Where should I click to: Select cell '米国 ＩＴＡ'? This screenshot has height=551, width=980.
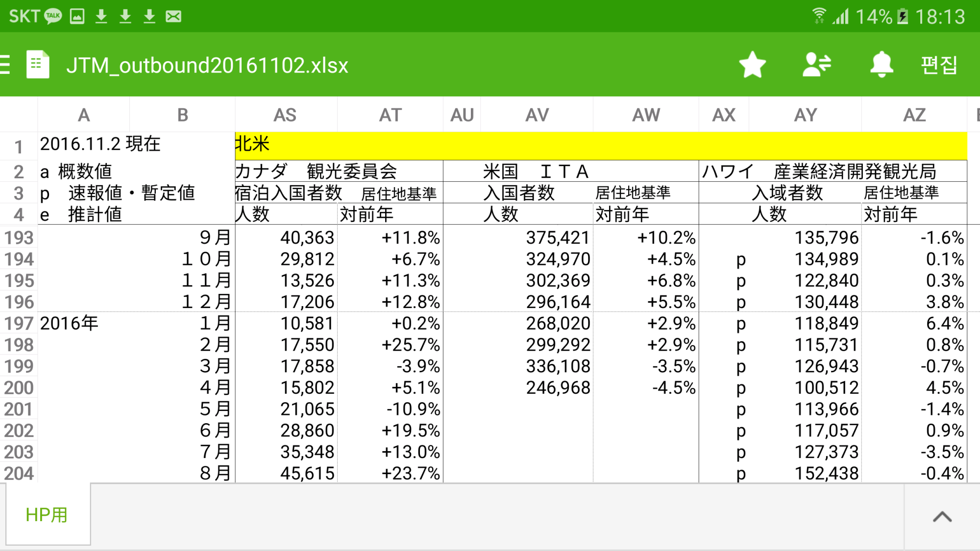(571, 171)
